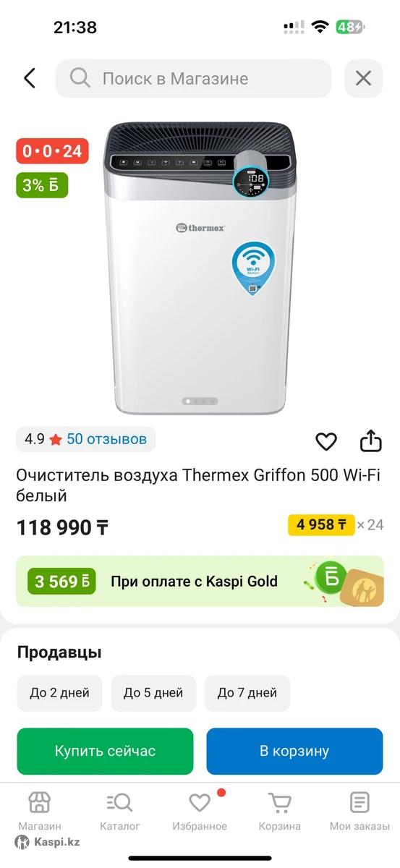This screenshot has height=868, width=400.
Task: Open the 50 отзывов reviews link
Action: [107, 438]
